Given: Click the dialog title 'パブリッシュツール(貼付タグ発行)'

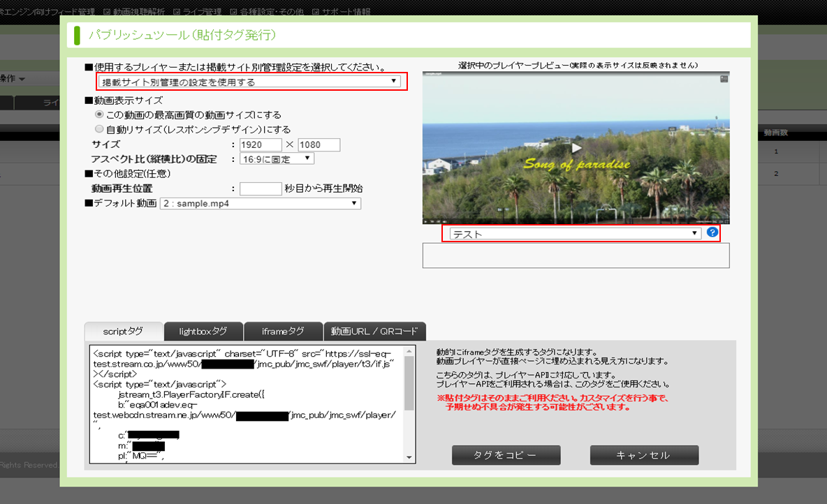Looking at the screenshot, I should click(182, 35).
